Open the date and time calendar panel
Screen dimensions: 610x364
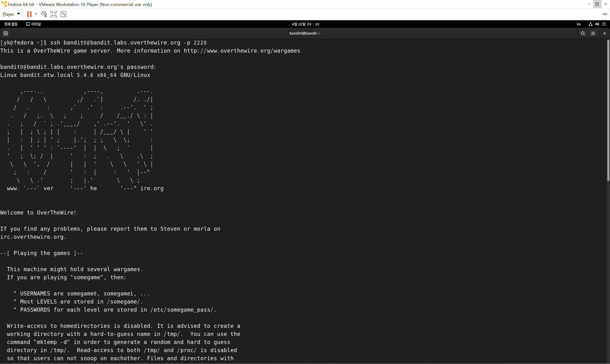[305, 24]
